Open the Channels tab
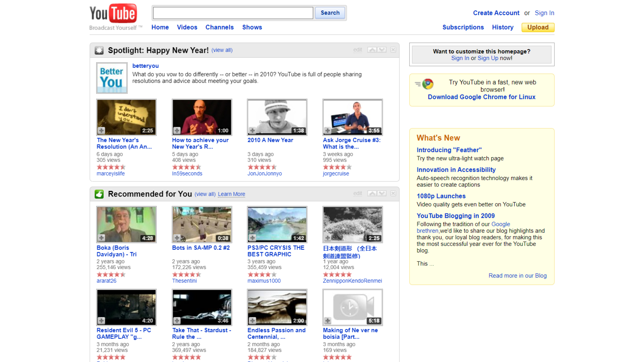 click(x=219, y=27)
